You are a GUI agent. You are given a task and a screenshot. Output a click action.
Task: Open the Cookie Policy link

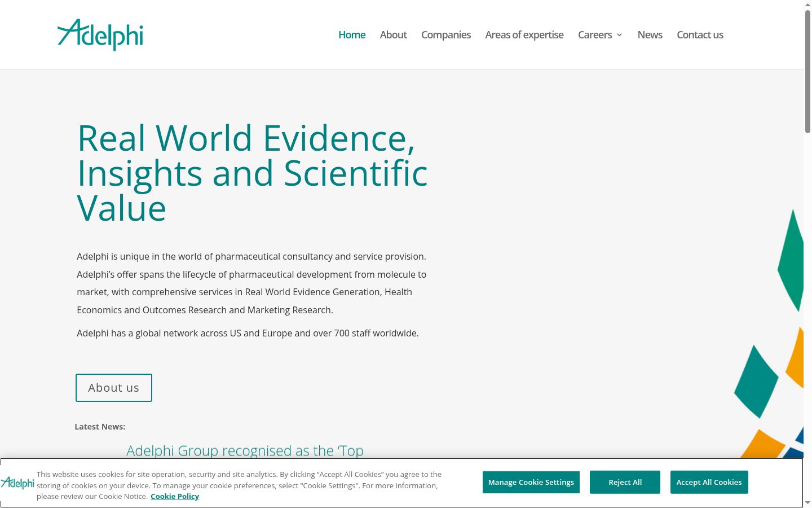coord(175,496)
